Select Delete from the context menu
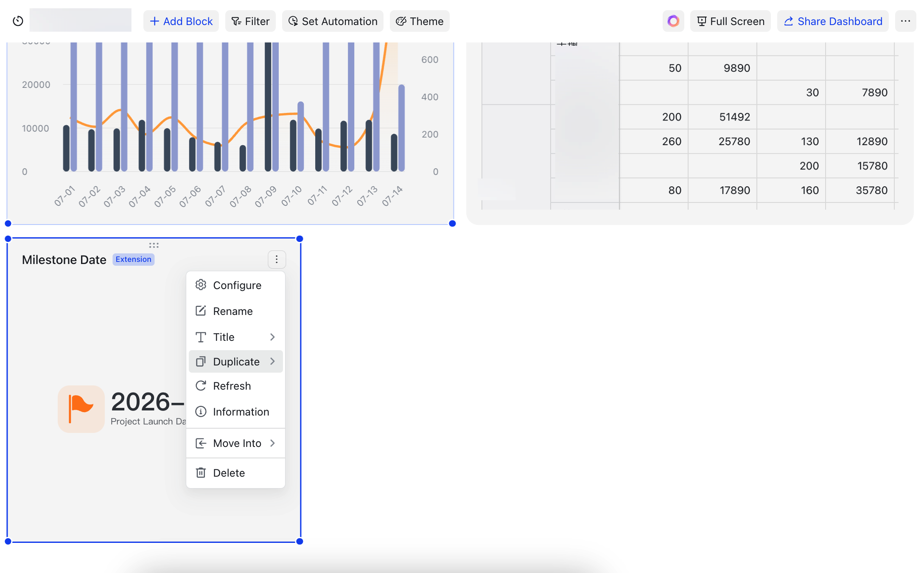Screen dimensions: 924x573 235,473
